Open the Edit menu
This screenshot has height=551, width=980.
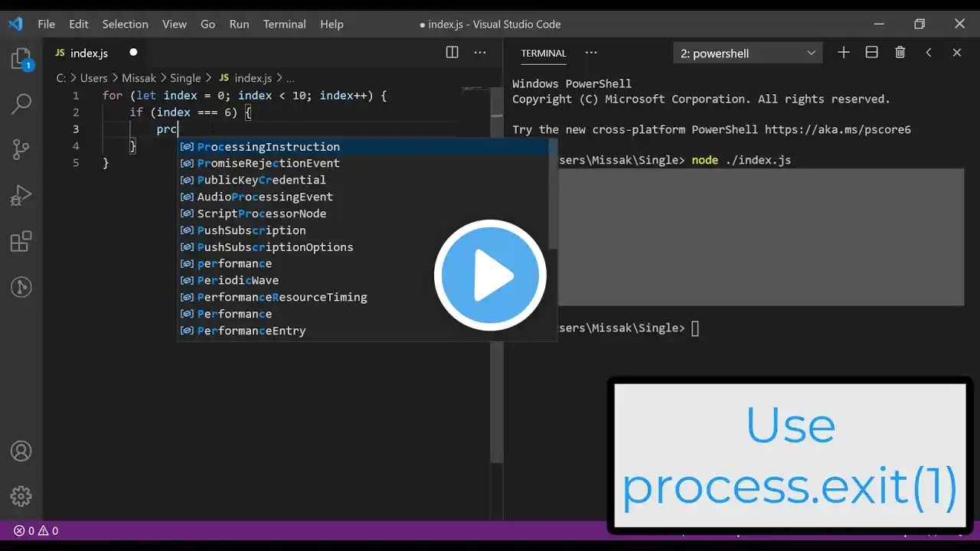click(79, 24)
